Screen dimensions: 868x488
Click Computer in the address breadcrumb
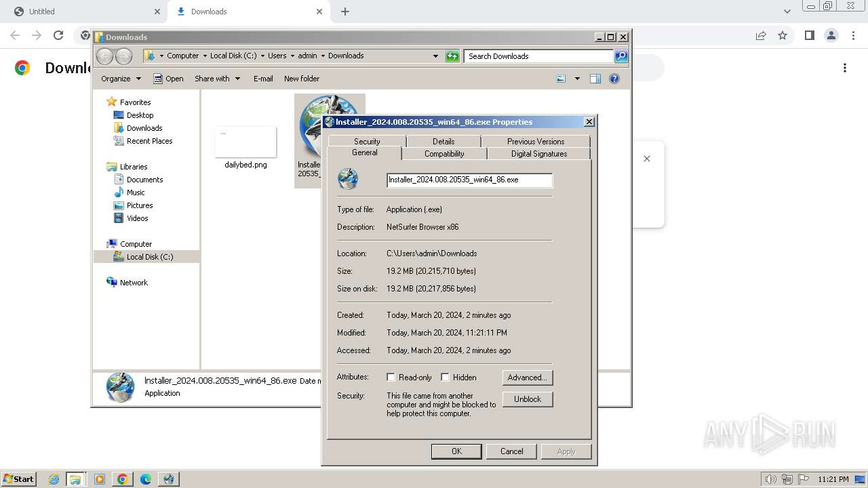click(x=183, y=56)
